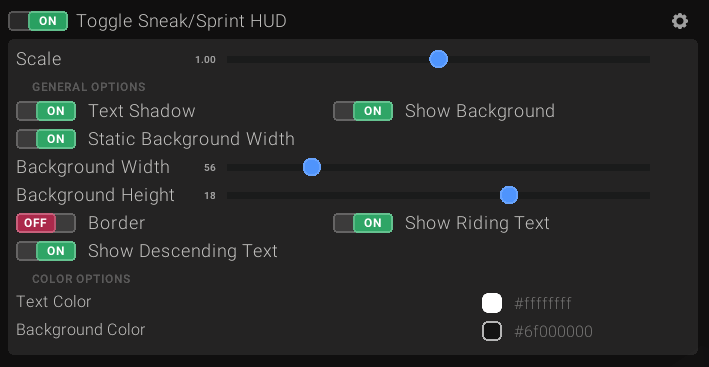
Task: Enable the Border toggle
Action: [x=46, y=223]
